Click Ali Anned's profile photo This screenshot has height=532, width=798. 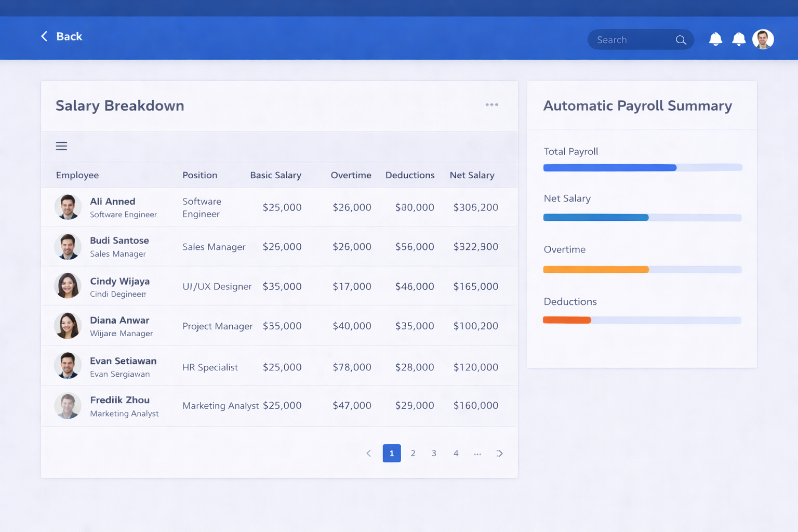pyautogui.click(x=68, y=207)
